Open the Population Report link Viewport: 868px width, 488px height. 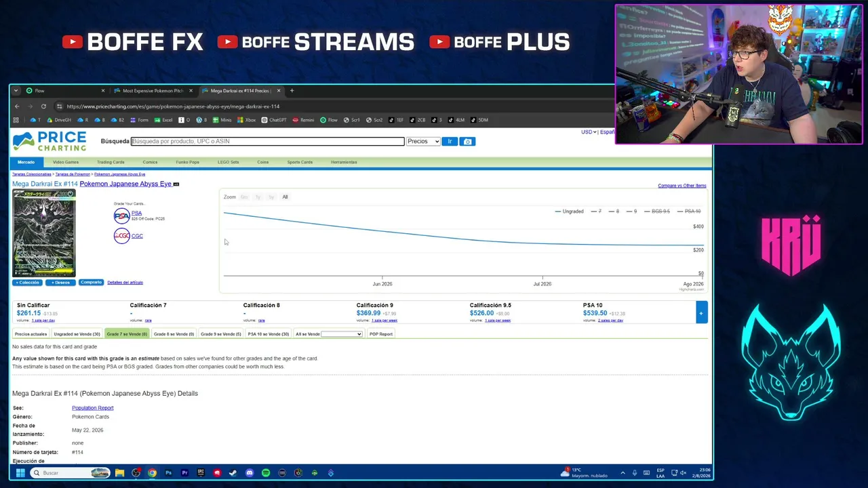(93, 408)
